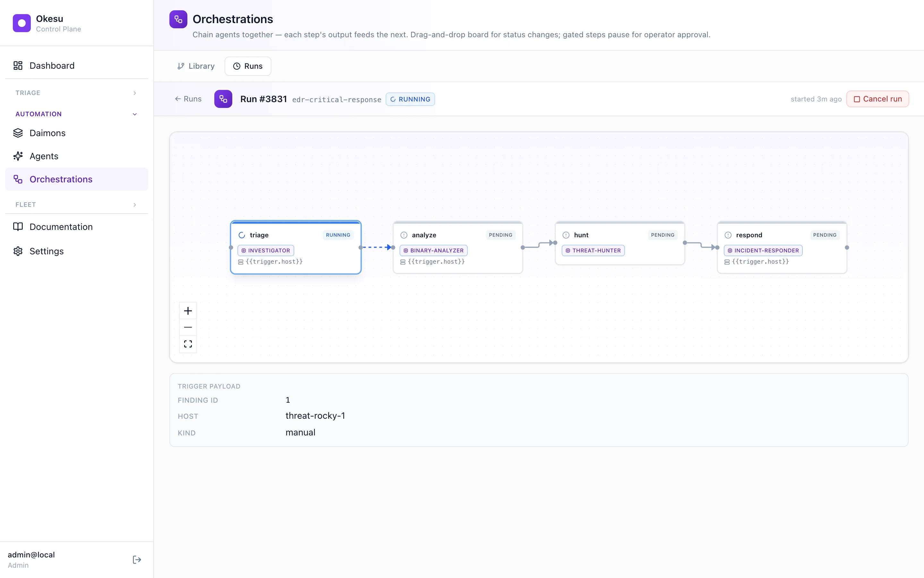Open Daimons in sidebar
The width and height of the screenshot is (924, 578).
76,133
